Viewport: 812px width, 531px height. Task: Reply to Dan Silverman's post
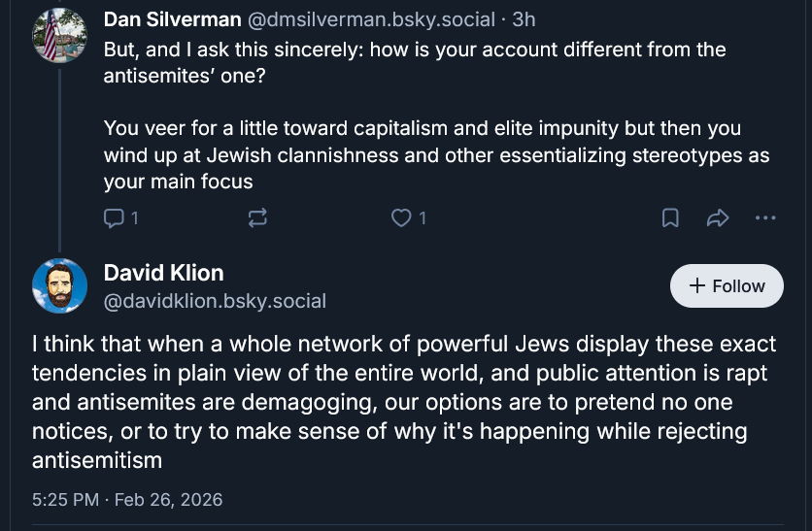point(115,218)
